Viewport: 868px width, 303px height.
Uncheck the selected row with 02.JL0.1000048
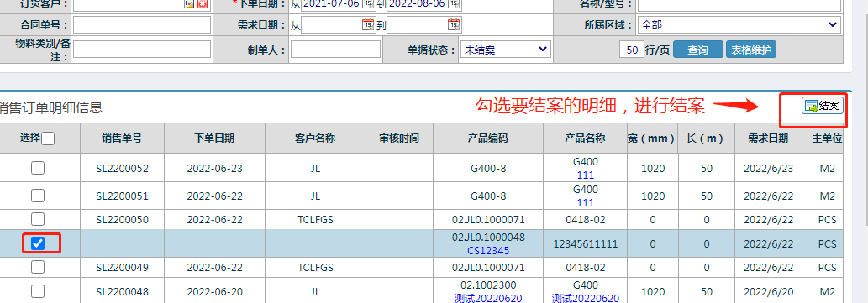coord(38,243)
